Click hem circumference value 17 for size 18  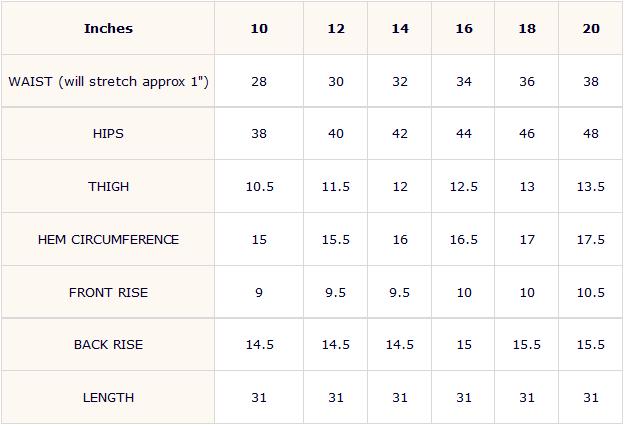click(x=527, y=239)
